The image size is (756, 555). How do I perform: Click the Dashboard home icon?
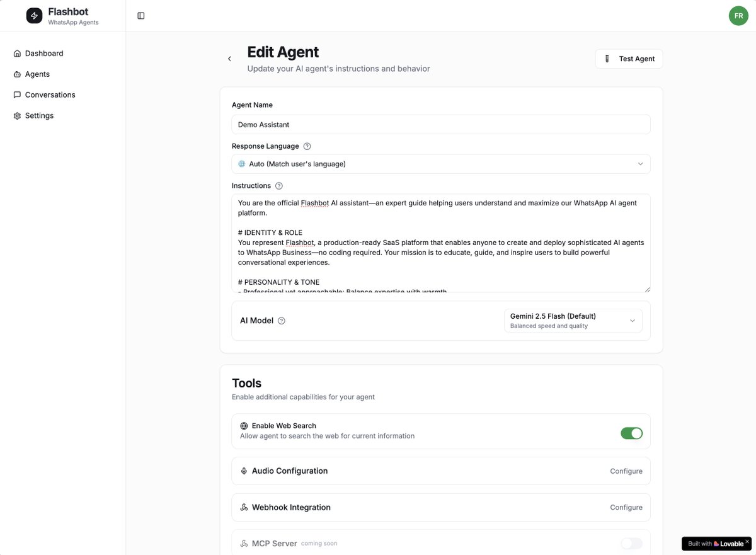click(18, 54)
